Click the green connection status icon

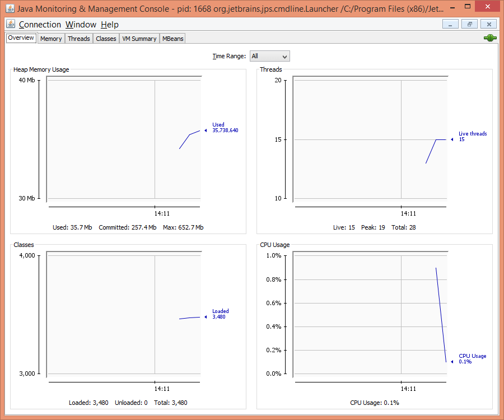tap(490, 38)
